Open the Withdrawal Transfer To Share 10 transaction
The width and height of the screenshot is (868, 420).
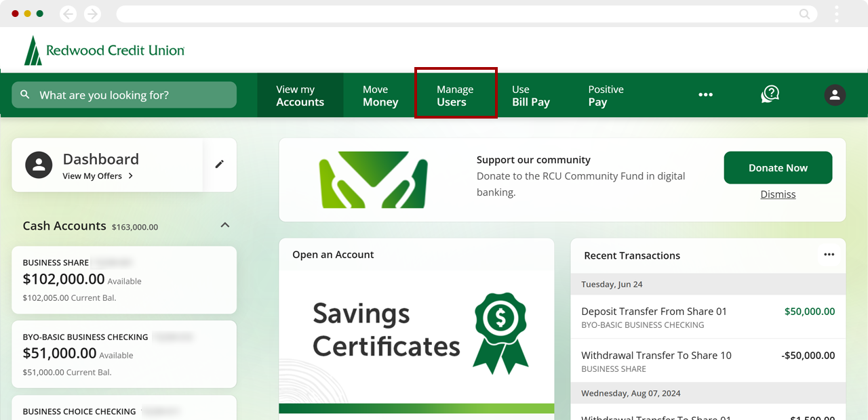pyautogui.click(x=708, y=361)
